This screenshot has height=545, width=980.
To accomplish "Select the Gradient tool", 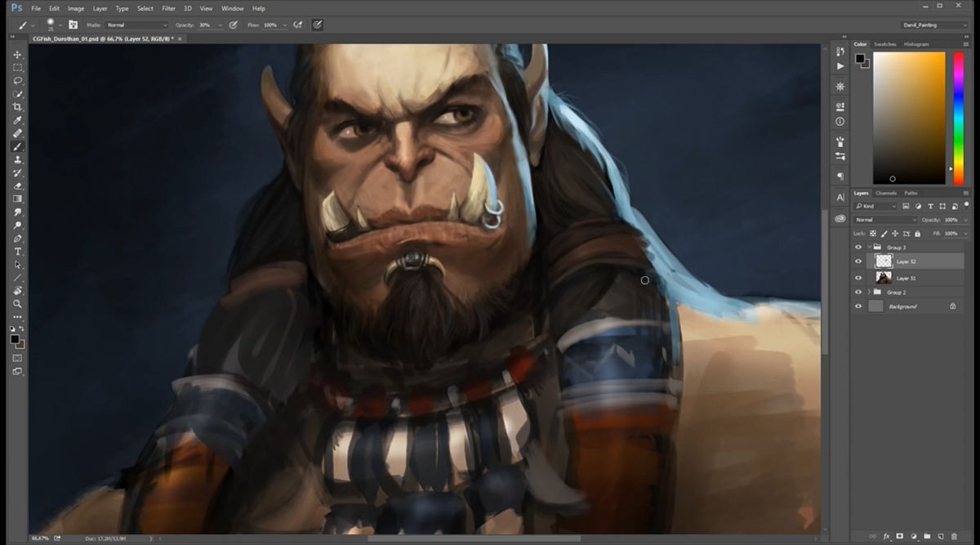I will [x=18, y=199].
